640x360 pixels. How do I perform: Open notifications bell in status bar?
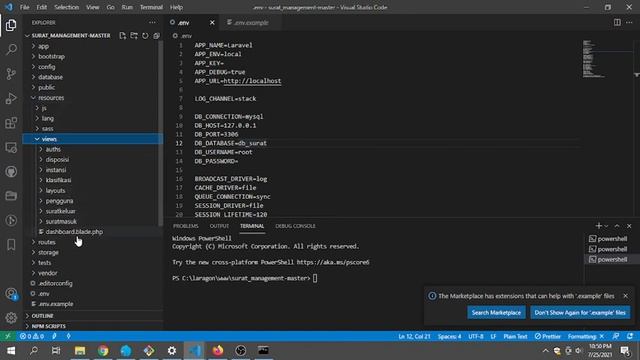coord(630,336)
